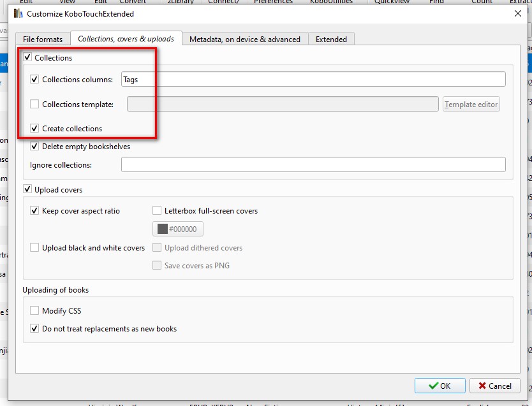532x406 pixels.
Task: Click the Upload dithered covers checkbox
Action: pos(157,248)
